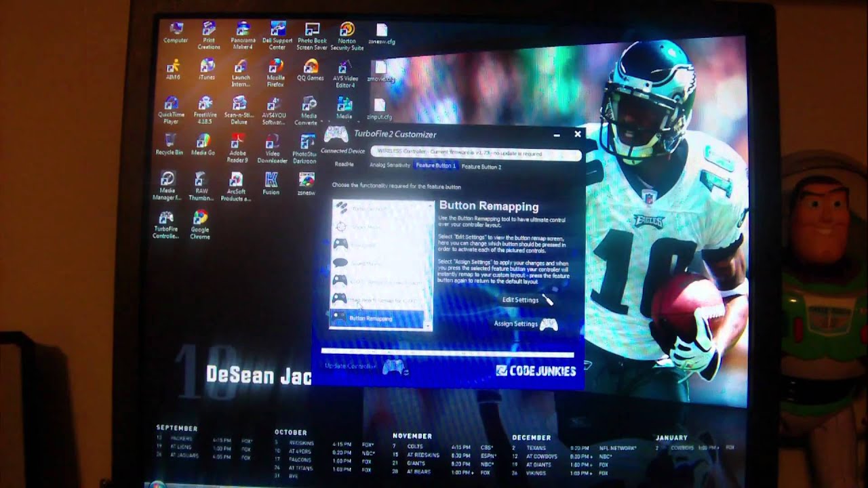Open the Photo Book Screen Saver icon
The height and width of the screenshot is (488, 868).
click(x=312, y=36)
